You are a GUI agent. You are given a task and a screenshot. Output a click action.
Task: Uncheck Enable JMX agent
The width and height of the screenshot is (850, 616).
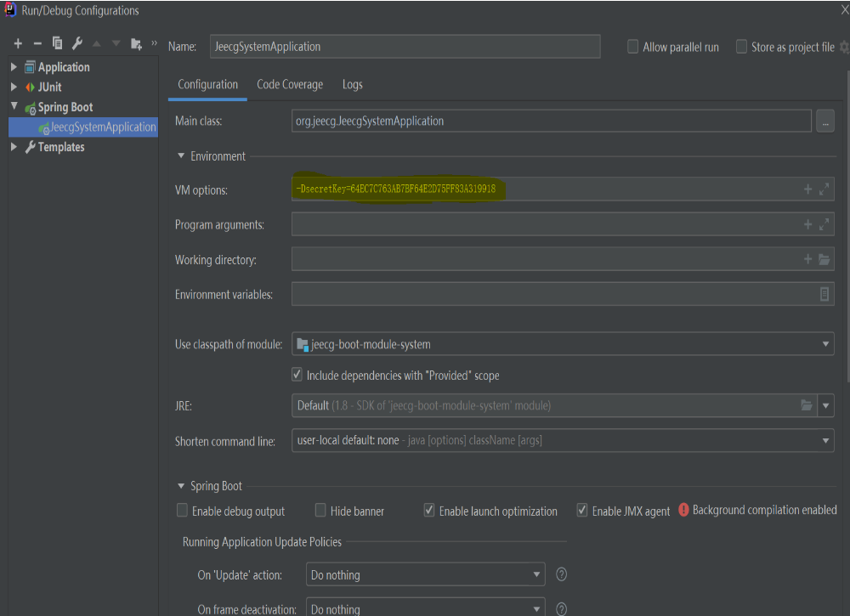[581, 511]
